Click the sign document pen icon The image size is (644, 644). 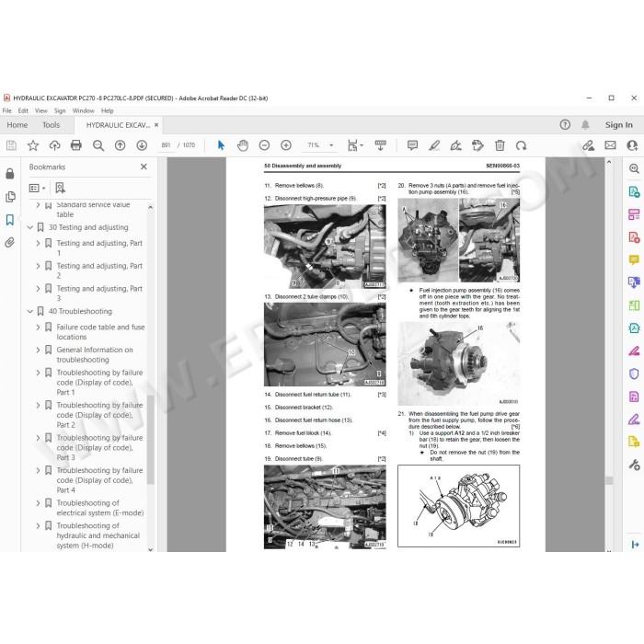[456, 145]
